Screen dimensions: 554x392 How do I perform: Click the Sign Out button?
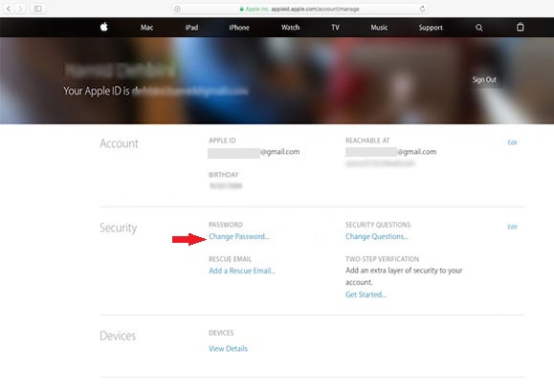tap(484, 79)
